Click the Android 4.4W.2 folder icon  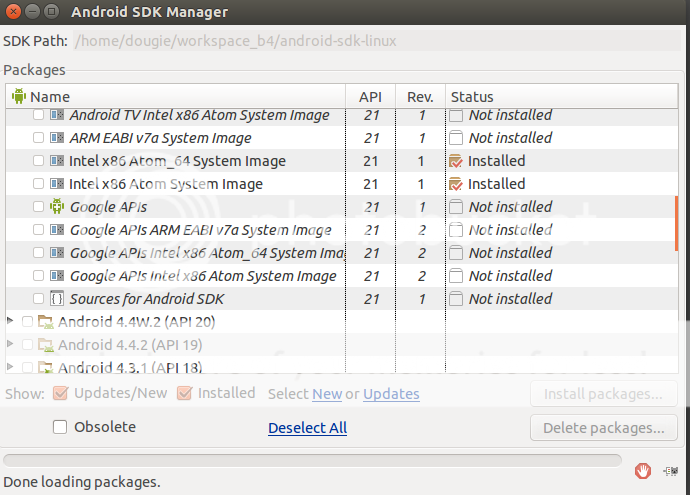pos(46,322)
